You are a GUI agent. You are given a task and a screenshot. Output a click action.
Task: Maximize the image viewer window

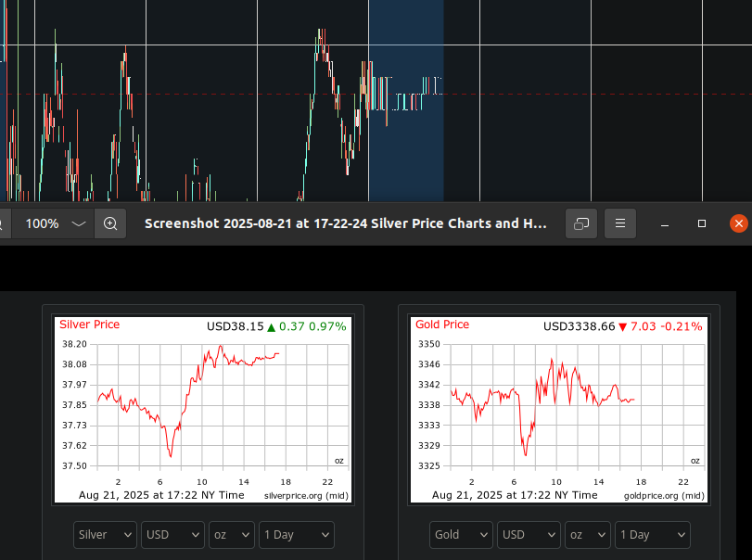702,223
